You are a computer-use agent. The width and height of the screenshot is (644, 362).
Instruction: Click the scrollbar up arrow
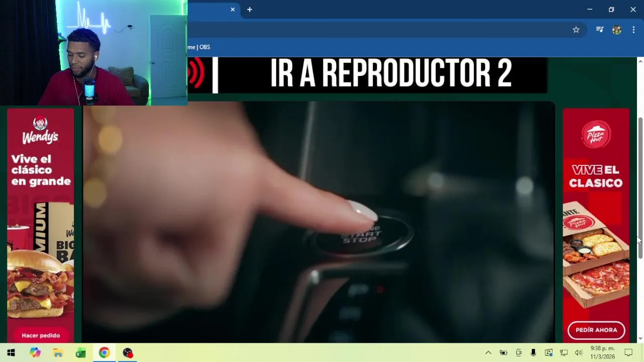640,61
